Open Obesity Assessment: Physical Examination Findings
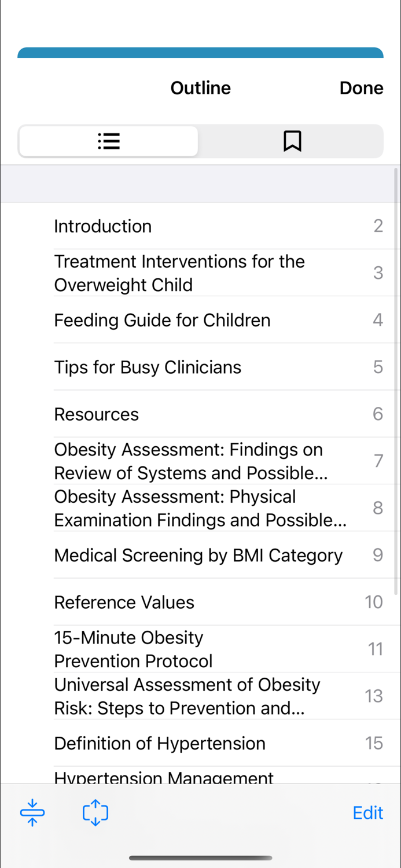Viewport: 401px width, 868px height. tap(219, 508)
